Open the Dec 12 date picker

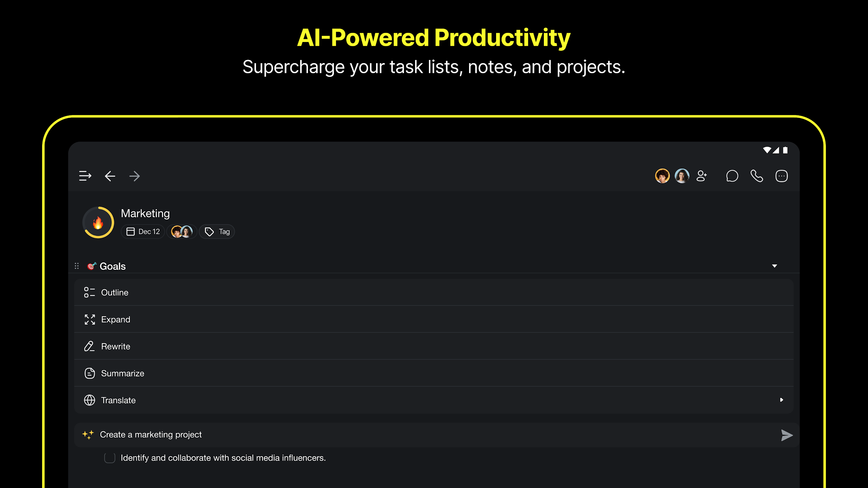click(x=143, y=231)
